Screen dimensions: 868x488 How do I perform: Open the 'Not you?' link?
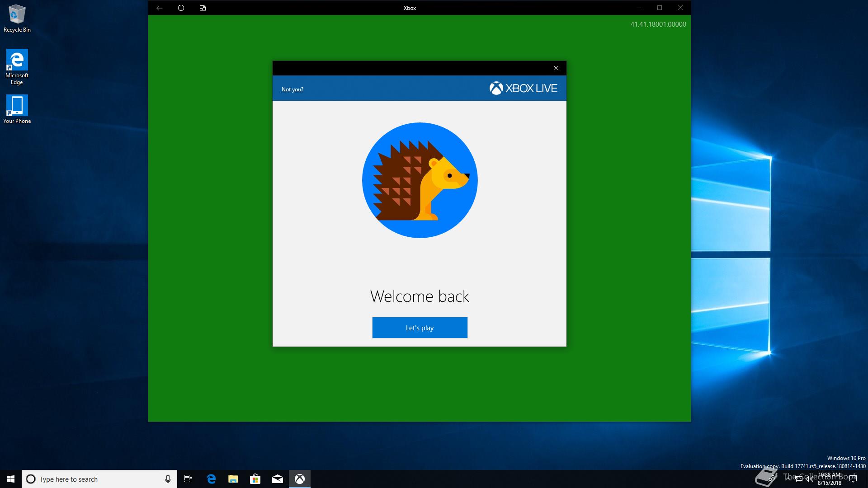[292, 89]
